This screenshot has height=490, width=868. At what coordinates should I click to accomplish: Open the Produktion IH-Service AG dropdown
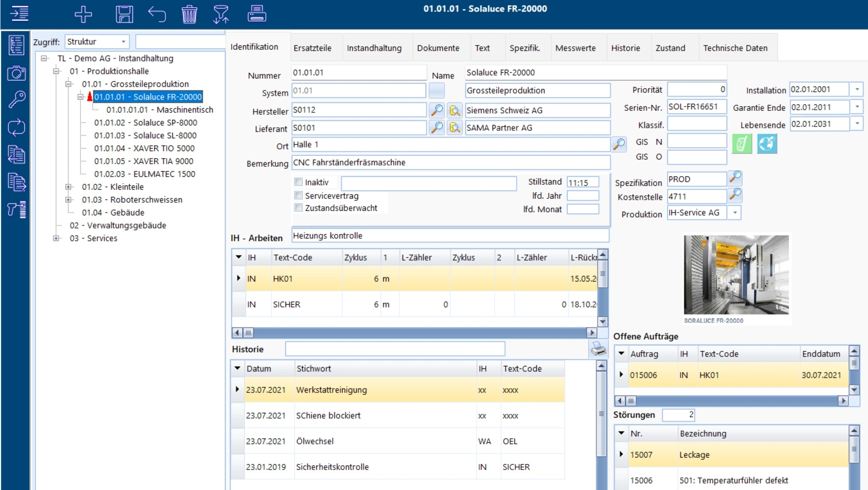coord(735,213)
